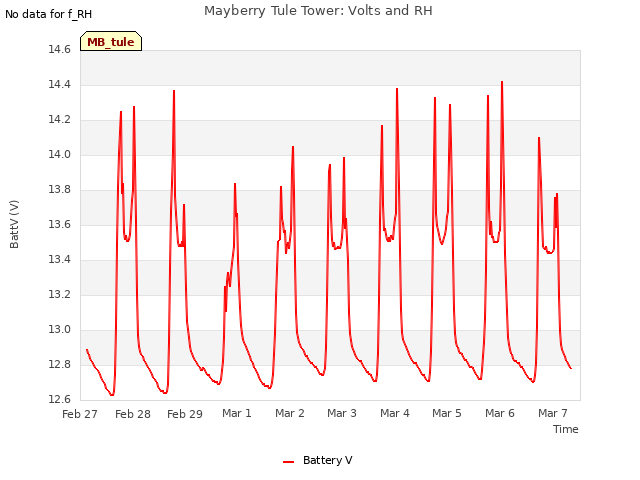This screenshot has height=480, width=640.
Task: Click the voltage peak just after Mar 4
Action: tap(397, 89)
